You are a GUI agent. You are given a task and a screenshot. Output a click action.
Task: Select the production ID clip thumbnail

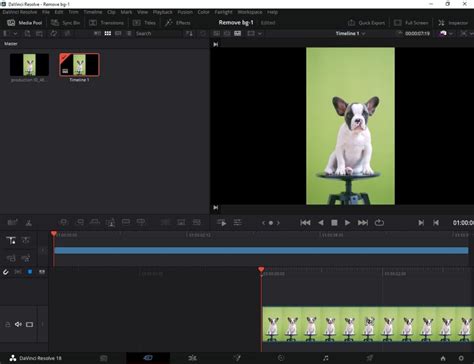[x=29, y=65]
